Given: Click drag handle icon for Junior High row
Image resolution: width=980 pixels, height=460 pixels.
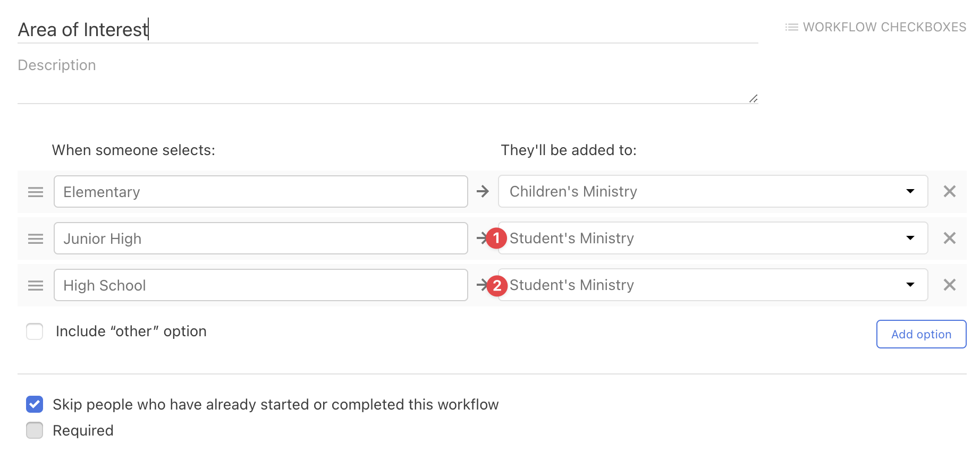Looking at the screenshot, I should pos(36,238).
